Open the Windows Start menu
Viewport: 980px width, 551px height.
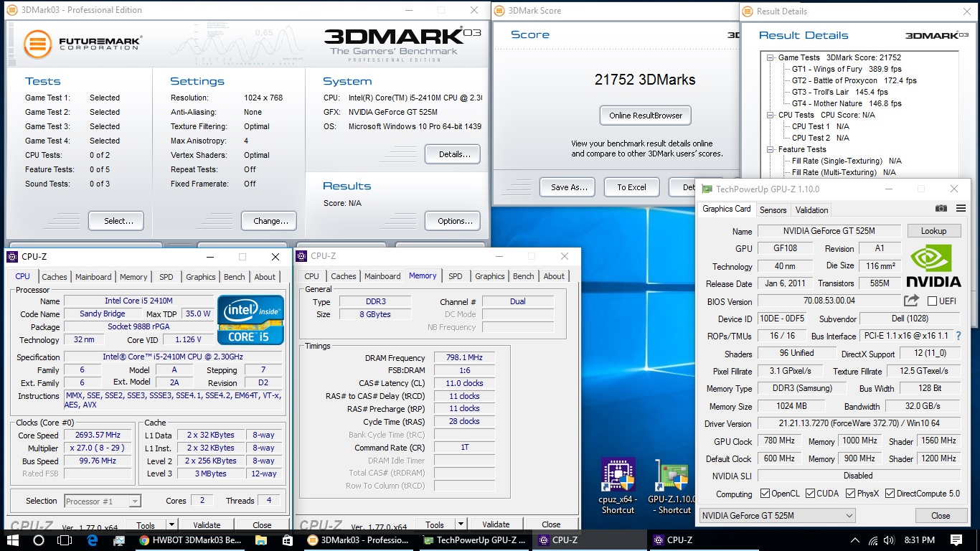(13, 540)
